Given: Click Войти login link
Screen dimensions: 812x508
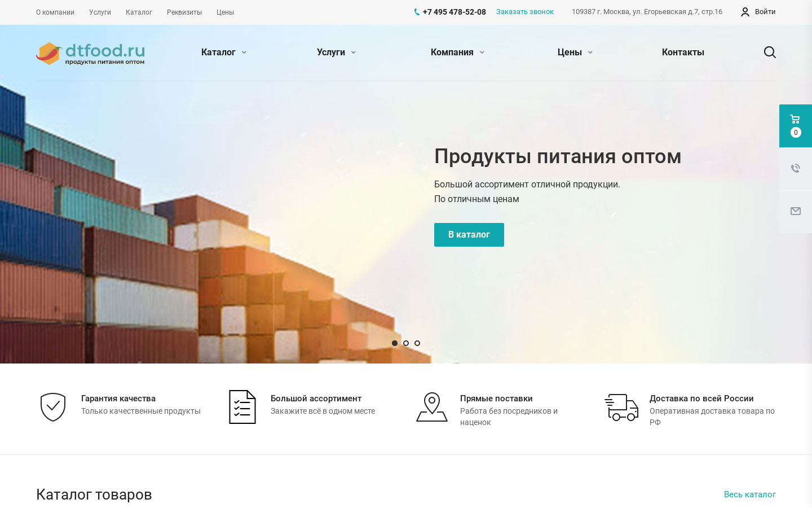Looking at the screenshot, I should [x=765, y=12].
